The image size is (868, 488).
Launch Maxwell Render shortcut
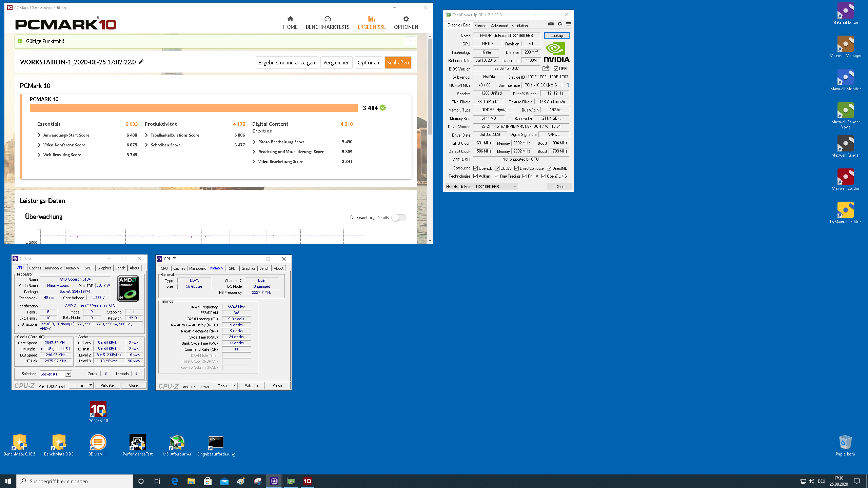pos(845,147)
